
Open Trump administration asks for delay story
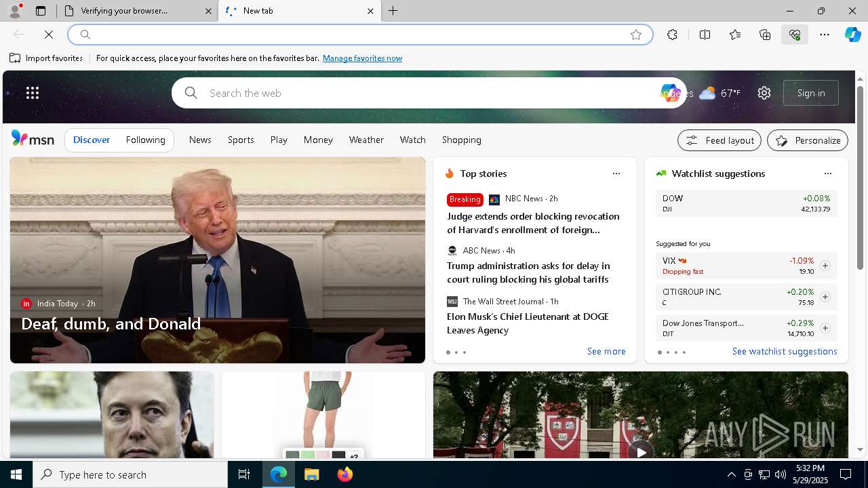tap(528, 272)
